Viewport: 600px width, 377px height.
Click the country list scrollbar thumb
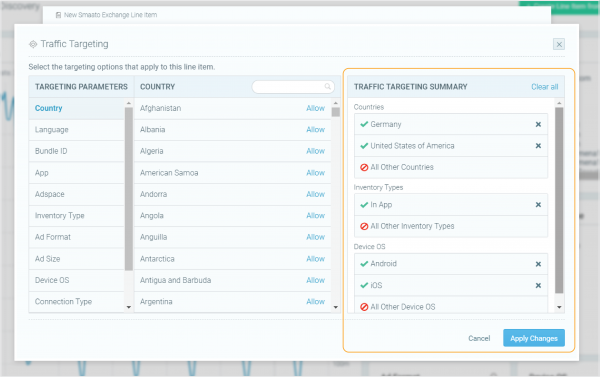coord(336,112)
